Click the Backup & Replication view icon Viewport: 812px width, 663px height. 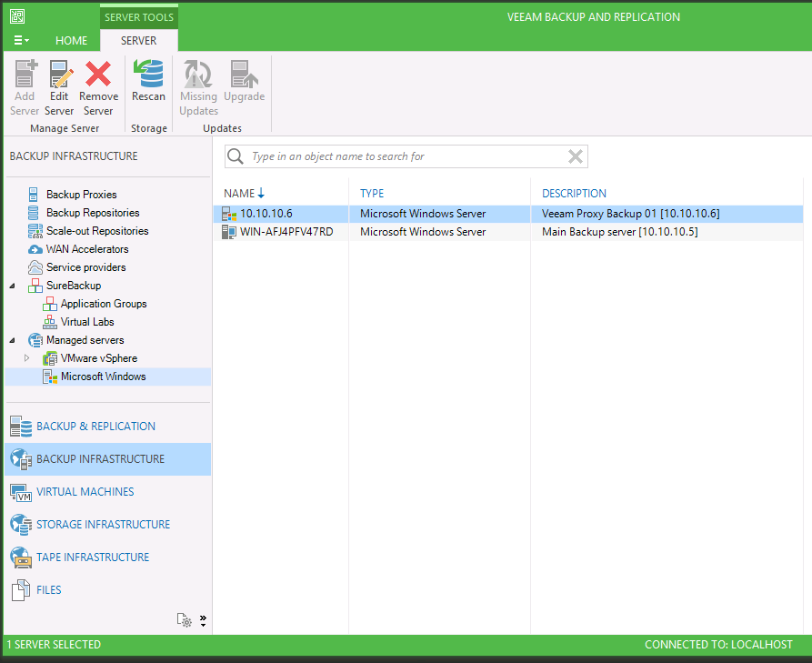click(x=21, y=427)
